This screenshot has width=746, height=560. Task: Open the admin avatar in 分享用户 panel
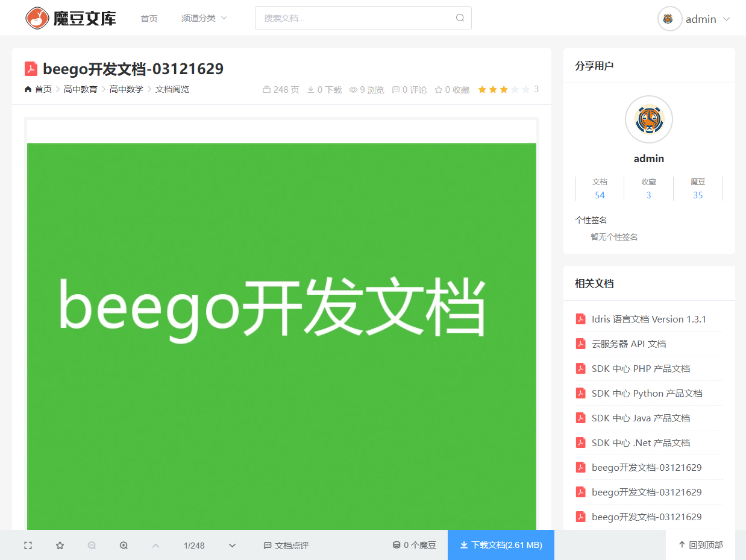[x=649, y=119]
